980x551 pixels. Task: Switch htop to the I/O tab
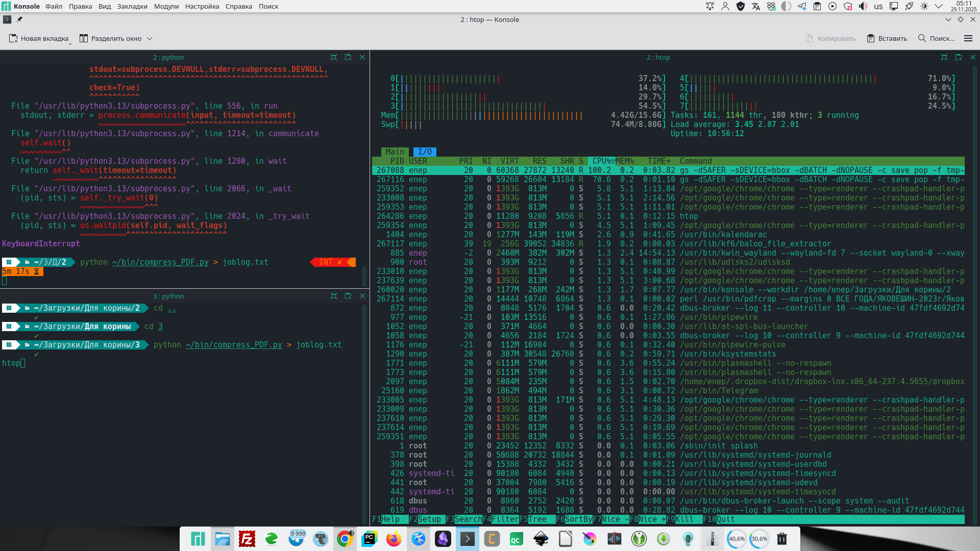click(x=425, y=152)
